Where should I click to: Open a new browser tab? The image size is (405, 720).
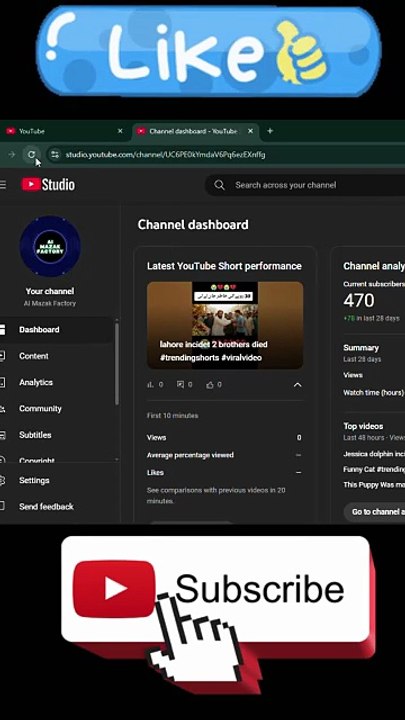(270, 131)
